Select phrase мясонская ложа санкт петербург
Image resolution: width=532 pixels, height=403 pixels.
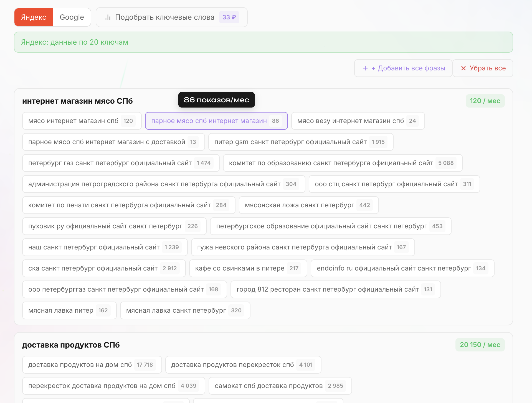[309, 205]
